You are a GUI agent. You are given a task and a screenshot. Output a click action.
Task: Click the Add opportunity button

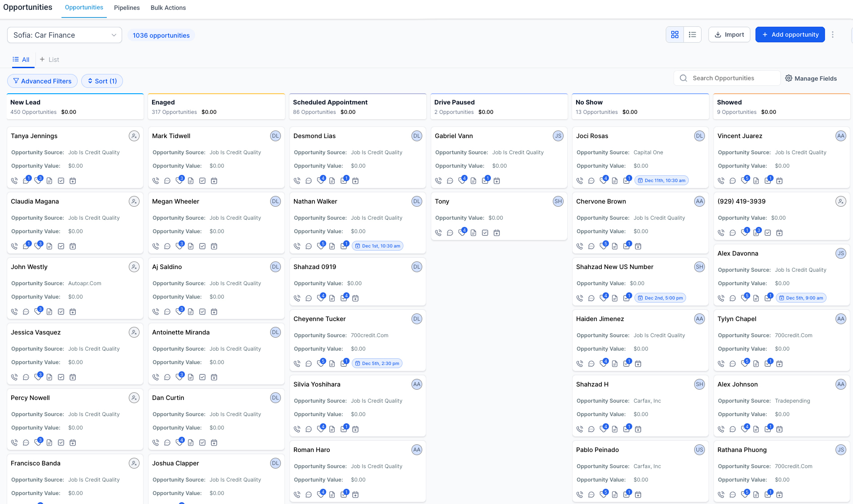(790, 35)
